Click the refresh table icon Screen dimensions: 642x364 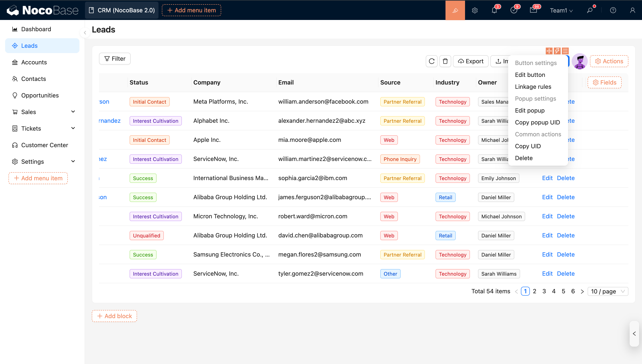(431, 61)
